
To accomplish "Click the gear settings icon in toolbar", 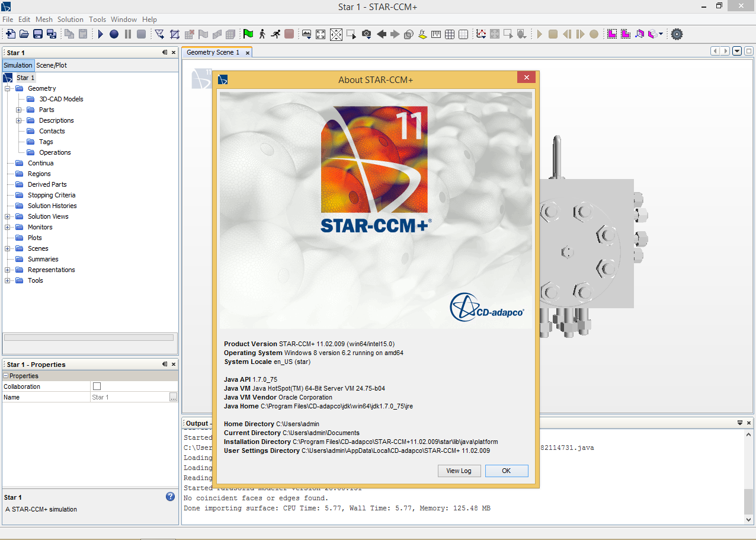I will pos(677,34).
